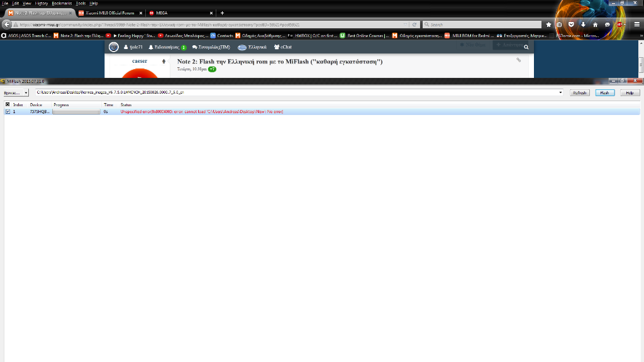The width and height of the screenshot is (644, 362).
Task: Bookmark this page with the star icon
Action: point(548,25)
